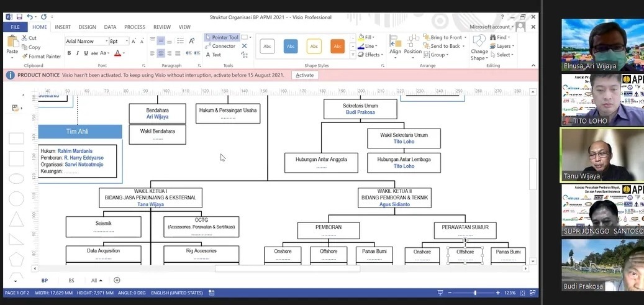
Task: Click the Save icon in quick access toolbar
Action: click(19, 17)
